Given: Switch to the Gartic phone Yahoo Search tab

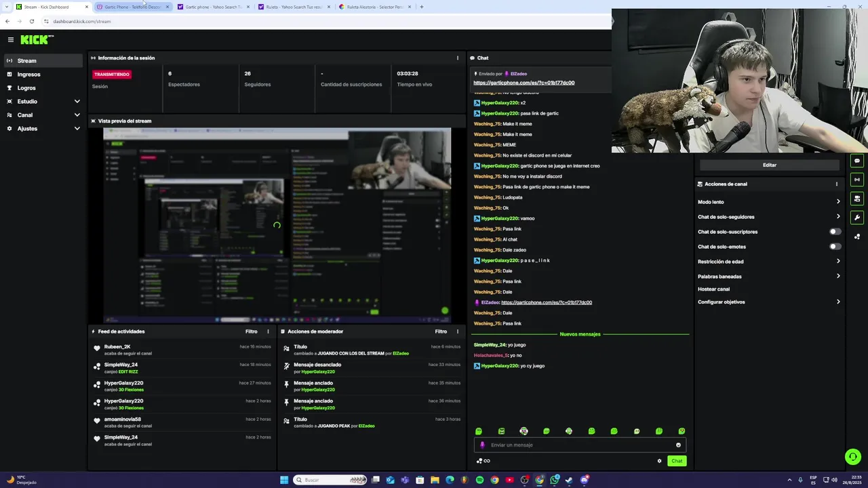Looking at the screenshot, I should [214, 7].
